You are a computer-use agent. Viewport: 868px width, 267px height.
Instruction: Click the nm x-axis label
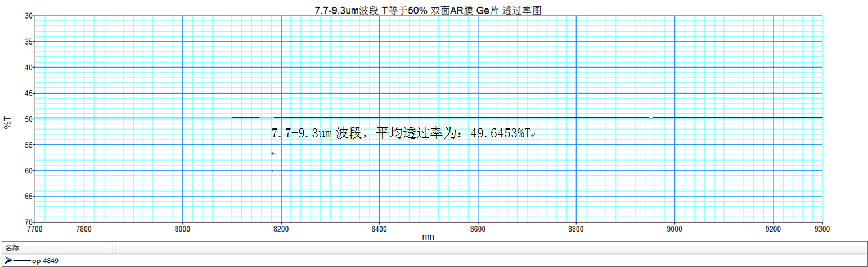(428, 237)
